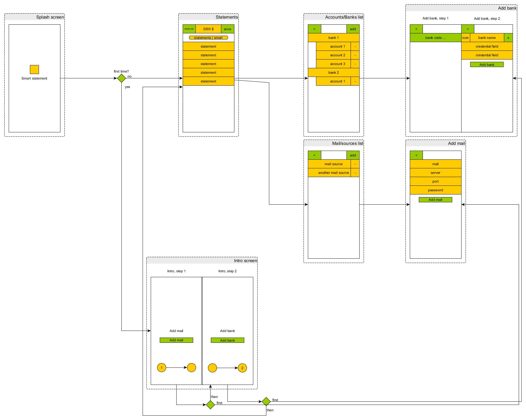This screenshot has width=526, height=420.
Task: Select the 'Statements' group title
Action: [x=227, y=17]
